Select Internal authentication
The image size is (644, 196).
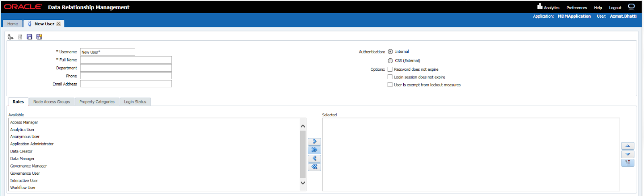(390, 52)
